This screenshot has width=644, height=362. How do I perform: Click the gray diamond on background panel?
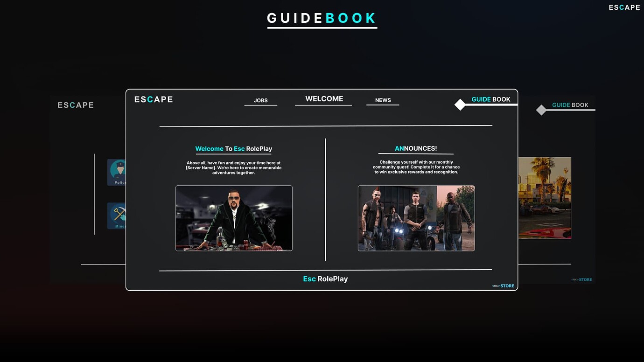tap(541, 110)
